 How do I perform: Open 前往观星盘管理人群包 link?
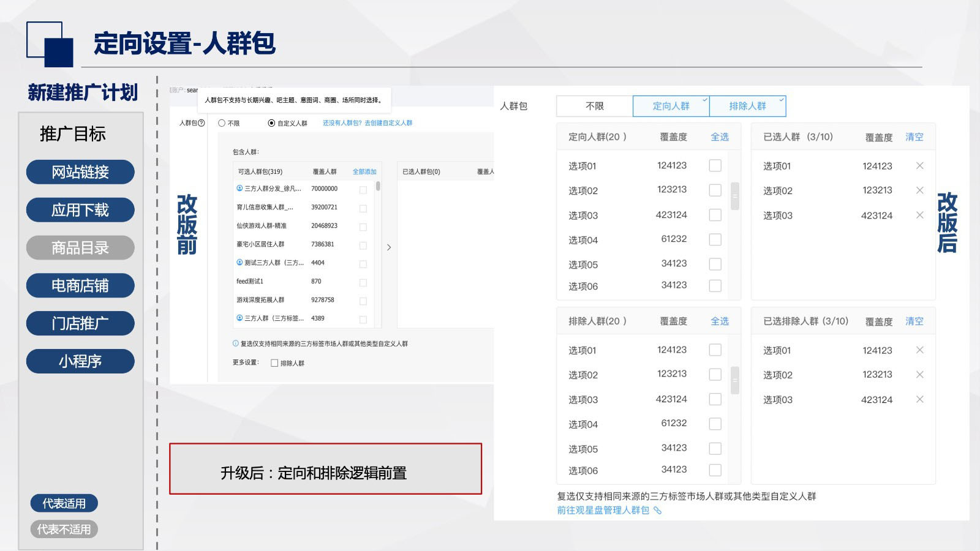[603, 511]
